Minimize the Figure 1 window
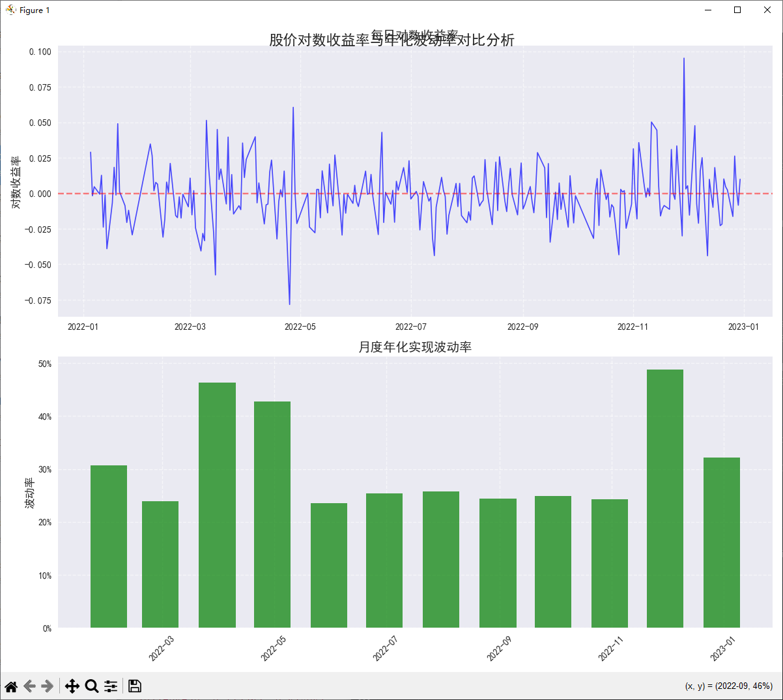 click(708, 10)
